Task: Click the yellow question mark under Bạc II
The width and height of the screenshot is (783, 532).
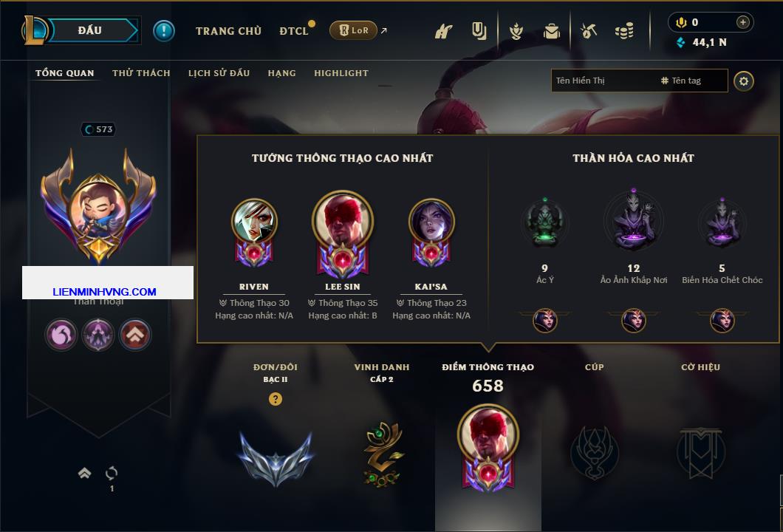Action: click(275, 399)
